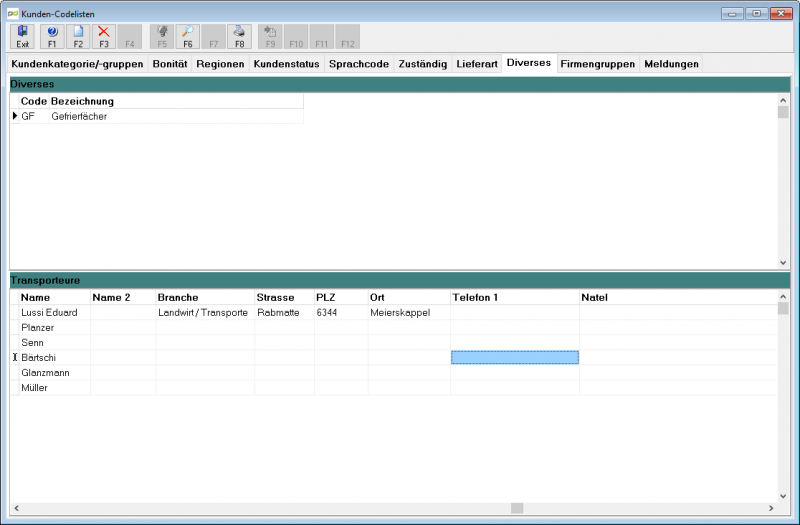The width and height of the screenshot is (800, 525).
Task: Select the Diverses tab
Action: tap(529, 63)
